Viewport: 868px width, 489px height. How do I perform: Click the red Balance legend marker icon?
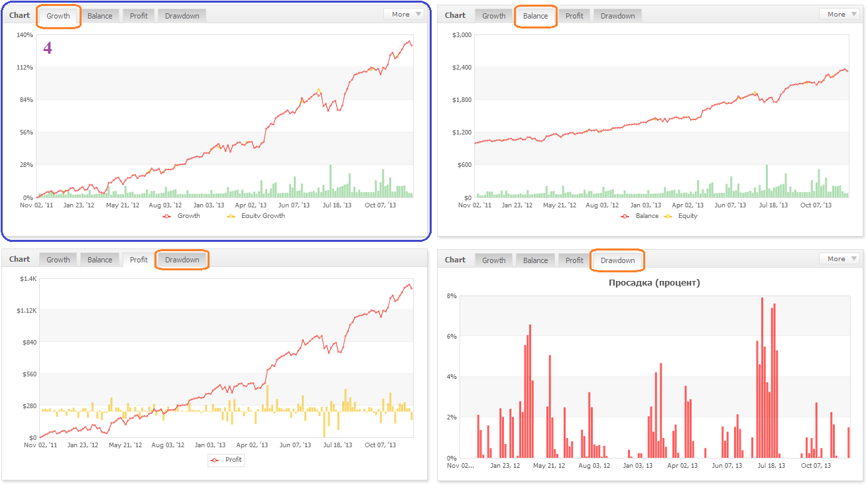(625, 216)
